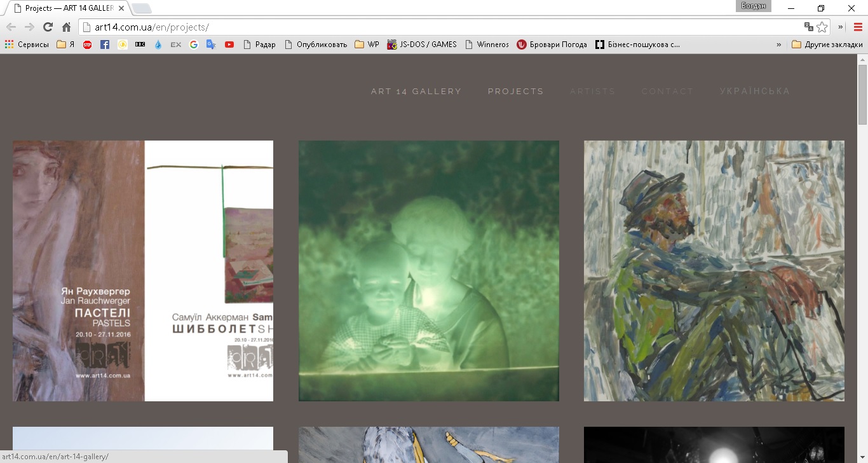Open the ARTISTS menu item
Viewport: 868px width, 463px height.
[593, 92]
